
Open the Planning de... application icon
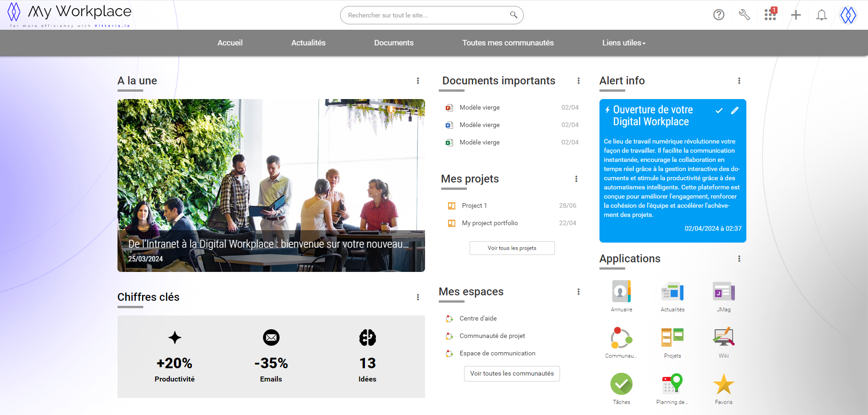coord(672,384)
